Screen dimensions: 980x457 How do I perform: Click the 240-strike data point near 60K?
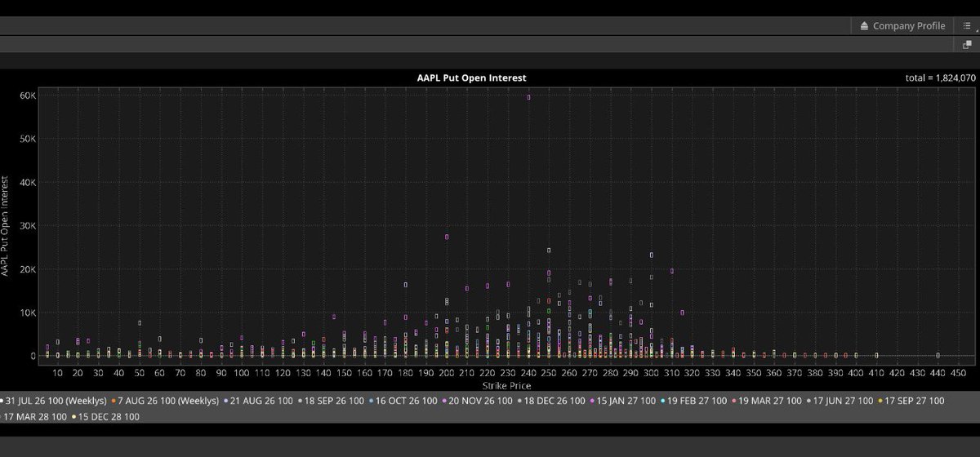tap(529, 97)
